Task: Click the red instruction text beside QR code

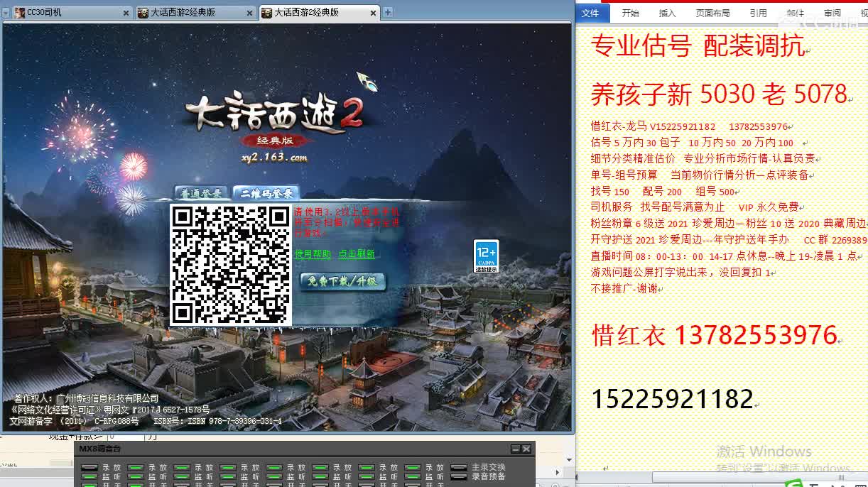Action: point(347,222)
